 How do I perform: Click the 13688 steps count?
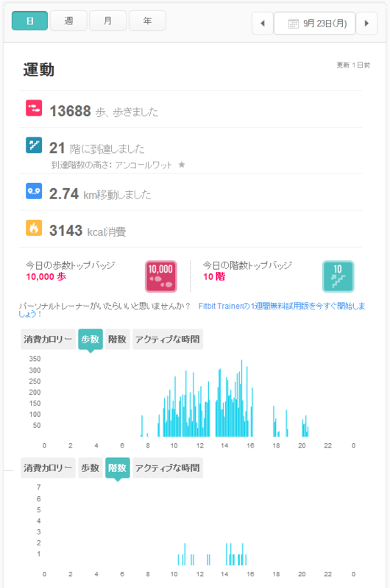coord(70,111)
